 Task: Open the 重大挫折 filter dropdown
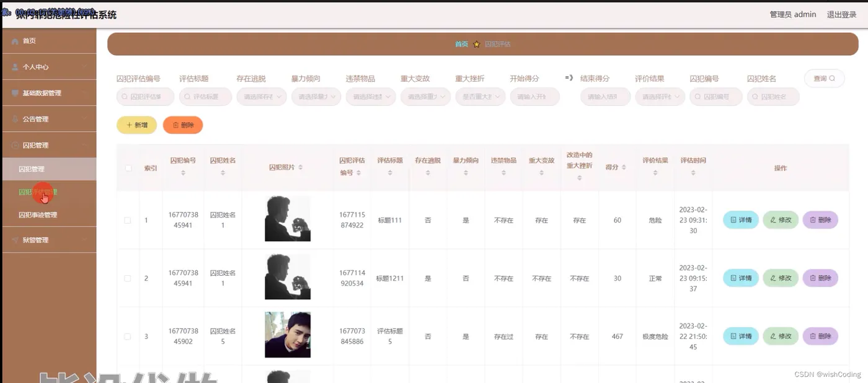pyautogui.click(x=480, y=97)
